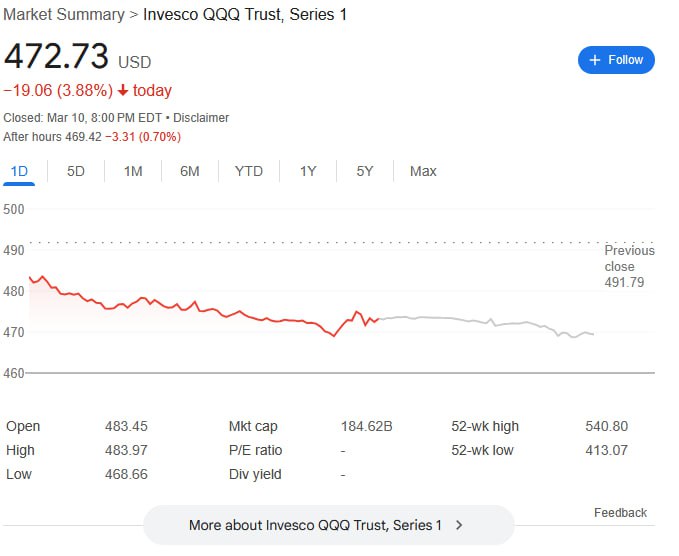Click the red down arrow icon
This screenshot has width=679, height=556.
click(123, 91)
